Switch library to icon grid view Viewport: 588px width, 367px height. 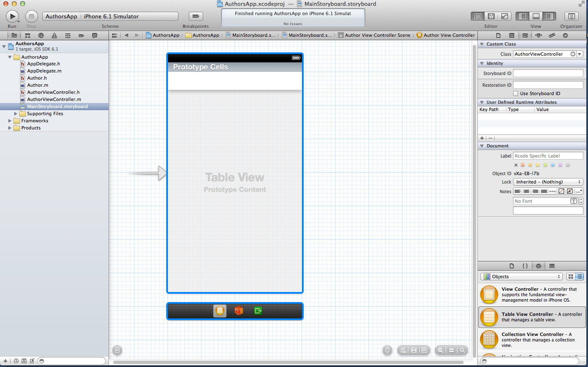pyautogui.click(x=571, y=277)
